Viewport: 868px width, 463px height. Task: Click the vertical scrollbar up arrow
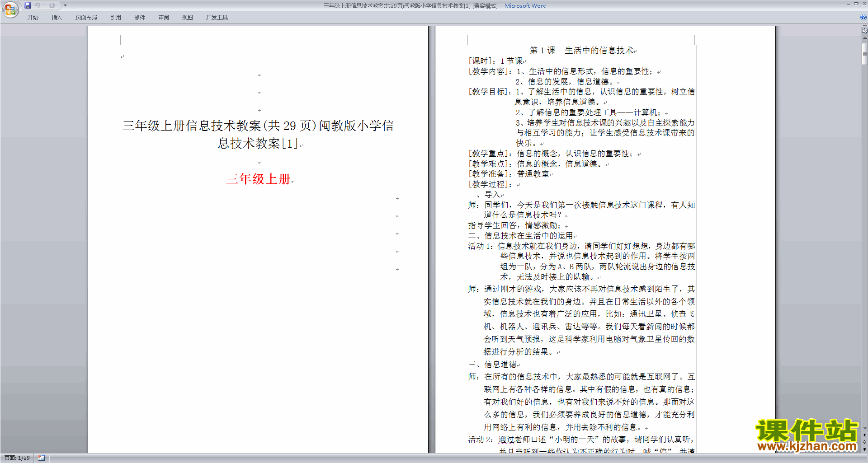(865, 38)
